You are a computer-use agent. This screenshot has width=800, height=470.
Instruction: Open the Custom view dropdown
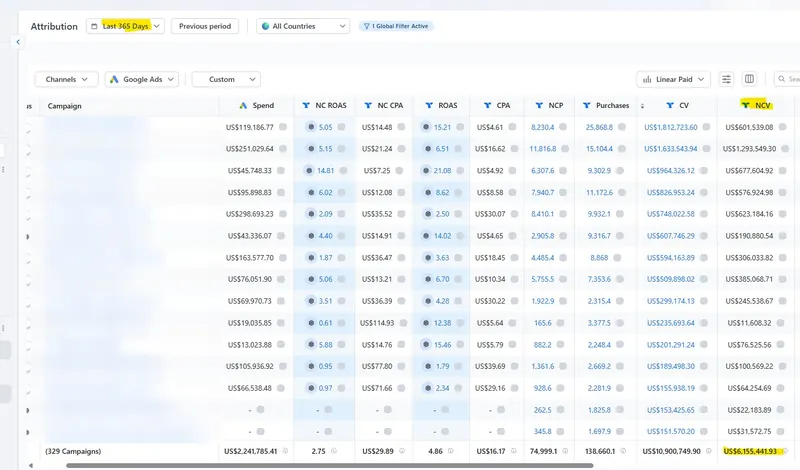pyautogui.click(x=226, y=79)
